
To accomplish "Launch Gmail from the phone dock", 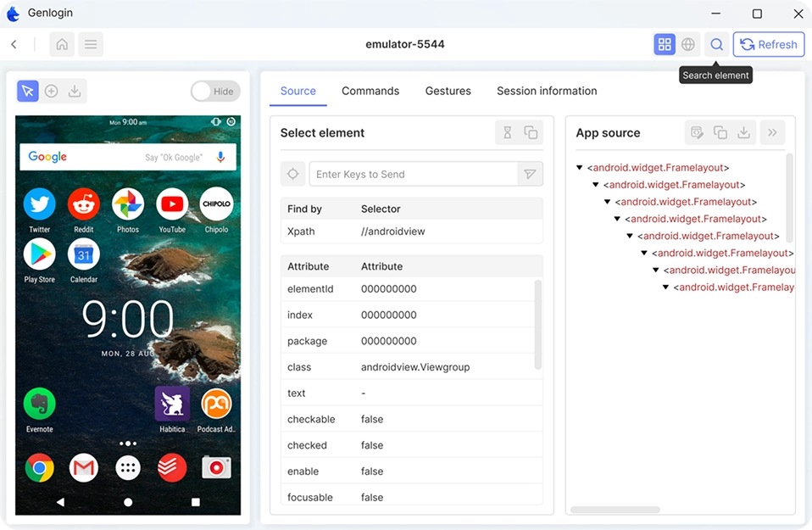I will (83, 468).
